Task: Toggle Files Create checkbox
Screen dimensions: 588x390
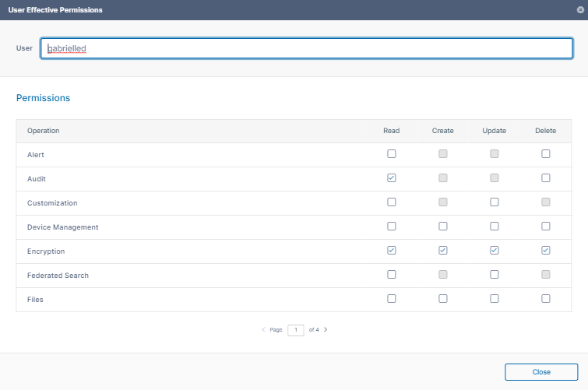Action: [x=443, y=298]
